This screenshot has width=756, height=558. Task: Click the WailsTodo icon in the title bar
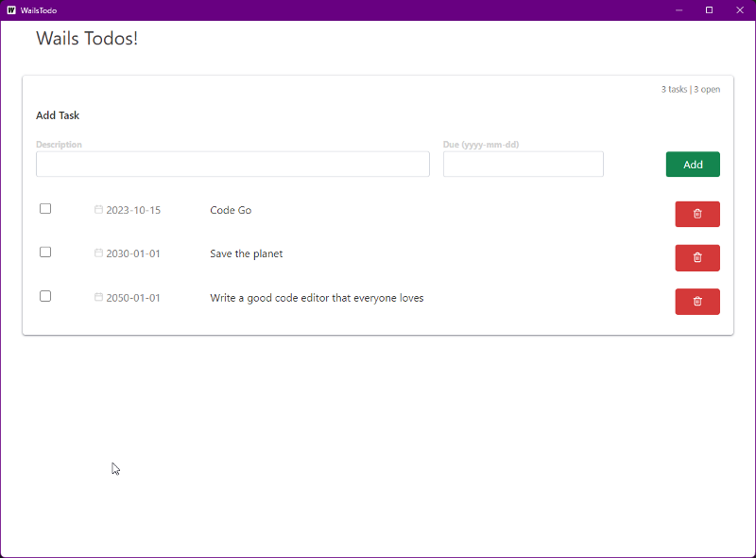pyautogui.click(x=11, y=9)
